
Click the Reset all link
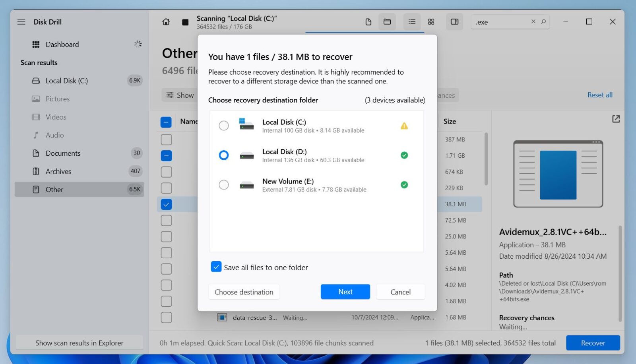[x=599, y=95]
